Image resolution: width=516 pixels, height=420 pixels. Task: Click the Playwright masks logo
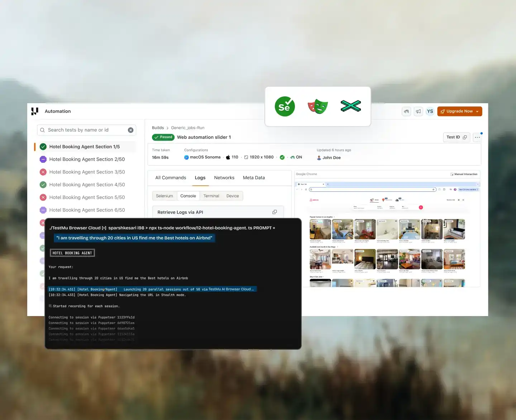point(318,106)
